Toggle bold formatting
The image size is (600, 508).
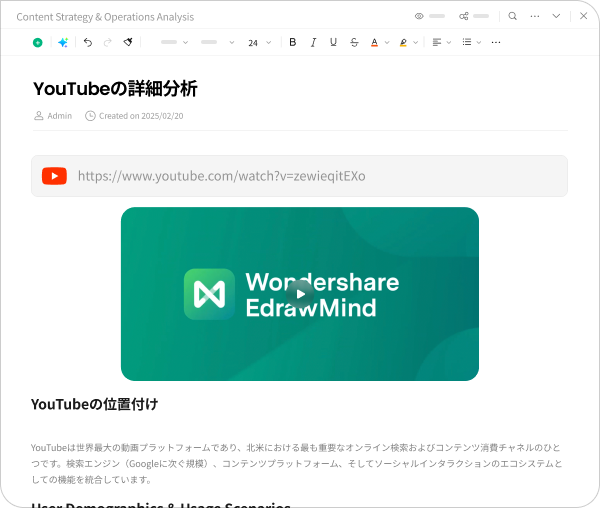pos(293,43)
